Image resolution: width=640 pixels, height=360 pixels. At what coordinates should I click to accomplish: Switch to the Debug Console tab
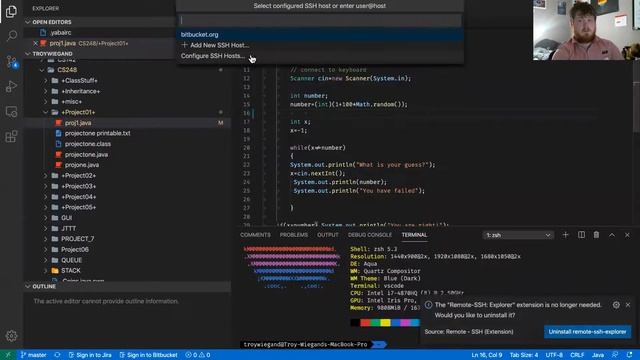pos(370,235)
